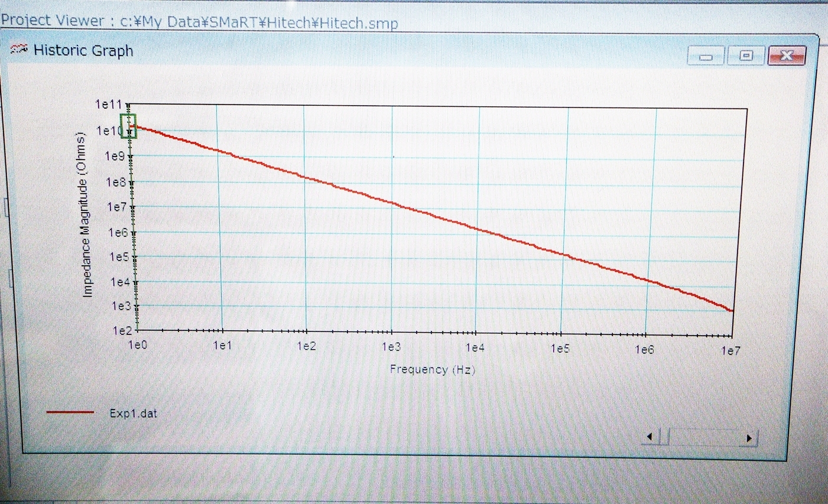
Task: Click the Historic Graph window icon
Action: pos(19,50)
